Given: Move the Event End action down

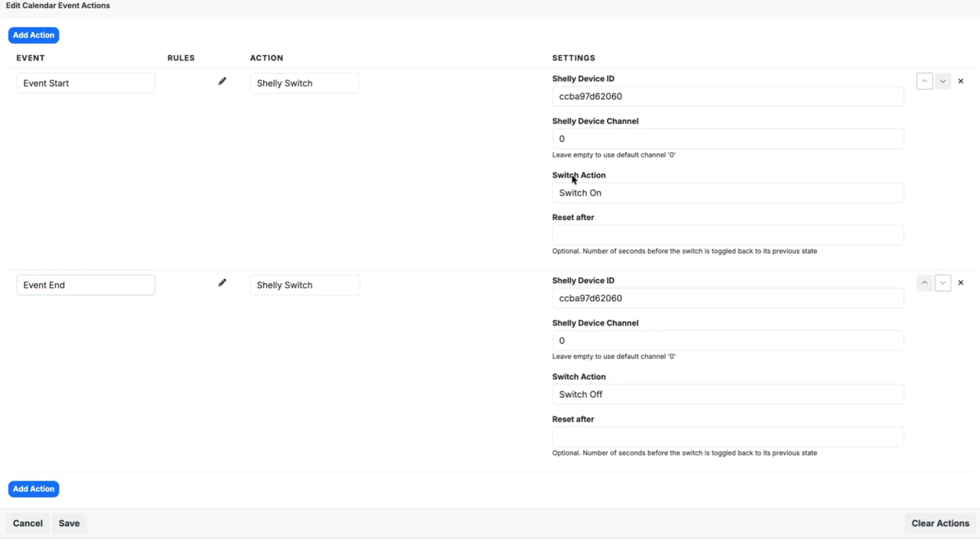Looking at the screenshot, I should pos(943,283).
